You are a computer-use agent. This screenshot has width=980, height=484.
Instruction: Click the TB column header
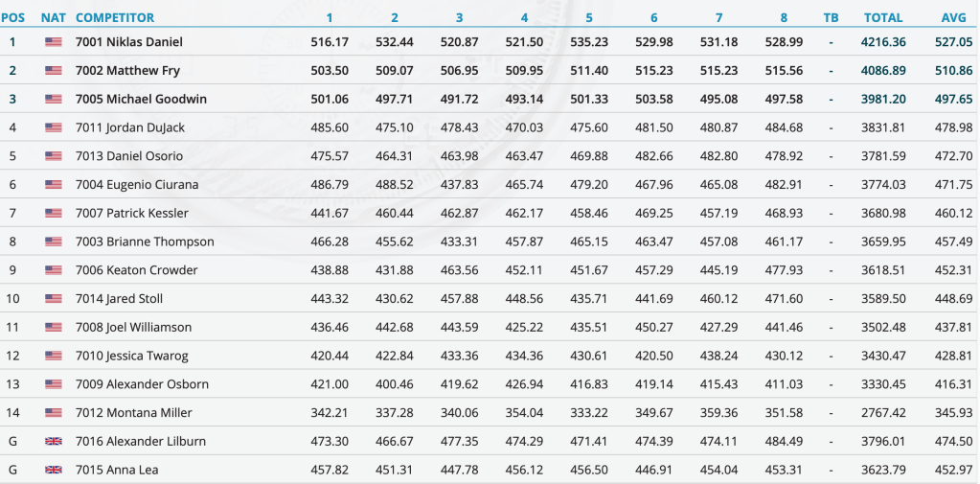(x=830, y=17)
